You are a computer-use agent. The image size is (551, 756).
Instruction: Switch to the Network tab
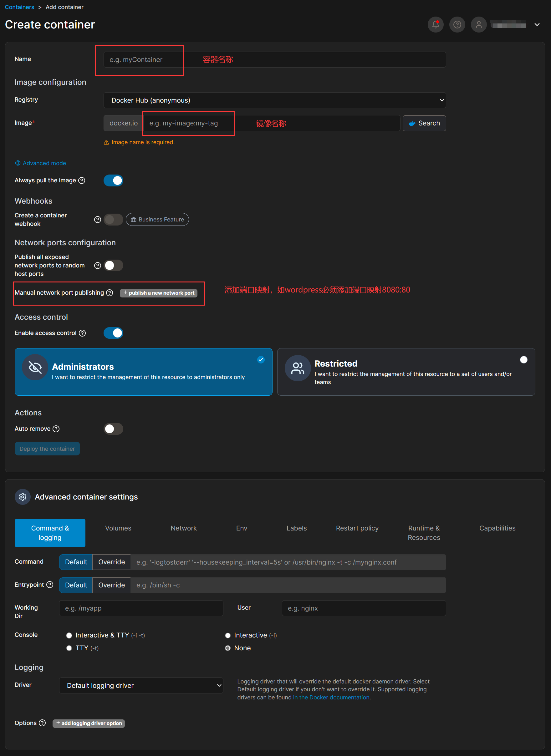184,528
